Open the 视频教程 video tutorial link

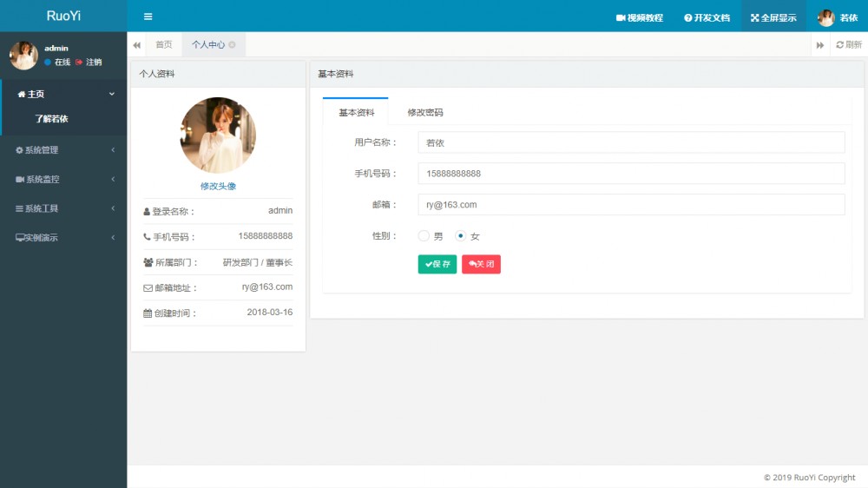click(640, 17)
